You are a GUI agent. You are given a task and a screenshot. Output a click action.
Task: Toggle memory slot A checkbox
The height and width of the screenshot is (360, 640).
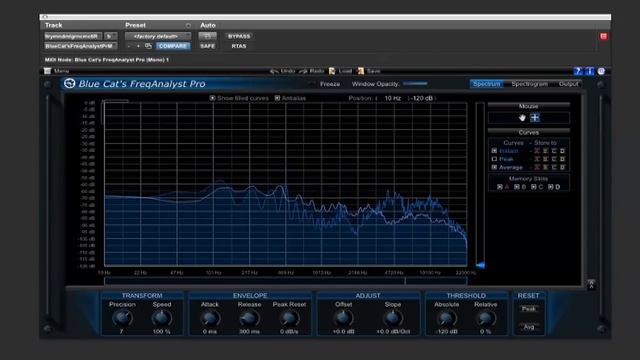click(500, 187)
